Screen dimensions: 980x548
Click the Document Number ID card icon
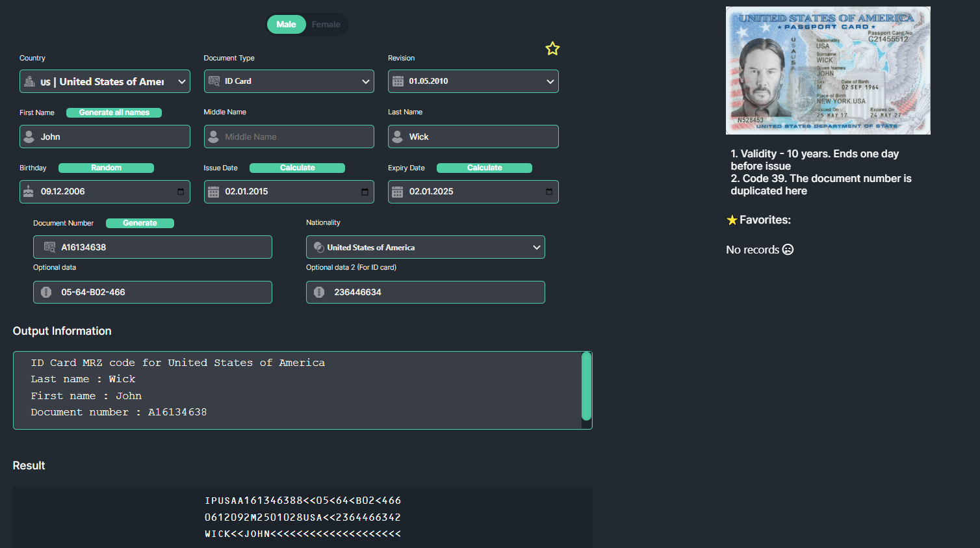click(49, 247)
